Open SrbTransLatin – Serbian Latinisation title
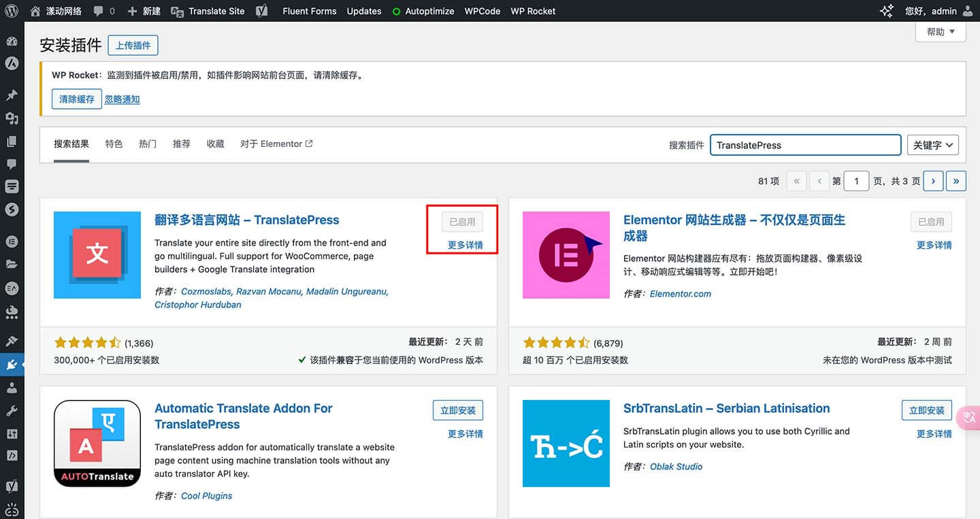The height and width of the screenshot is (519, 980). tap(727, 408)
